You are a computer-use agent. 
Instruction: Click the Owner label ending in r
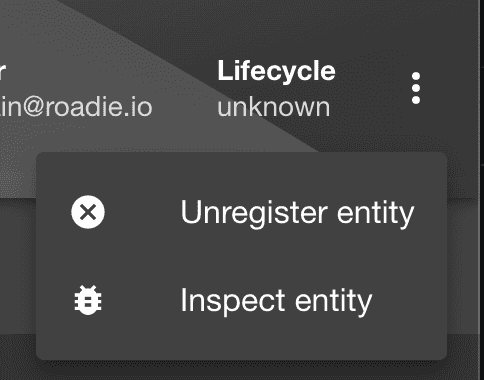(x=3, y=72)
